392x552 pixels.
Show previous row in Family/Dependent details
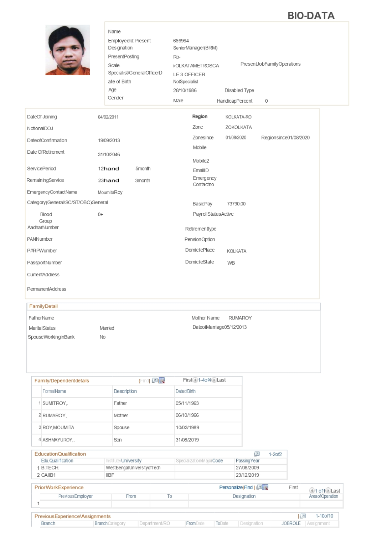click(x=195, y=380)
